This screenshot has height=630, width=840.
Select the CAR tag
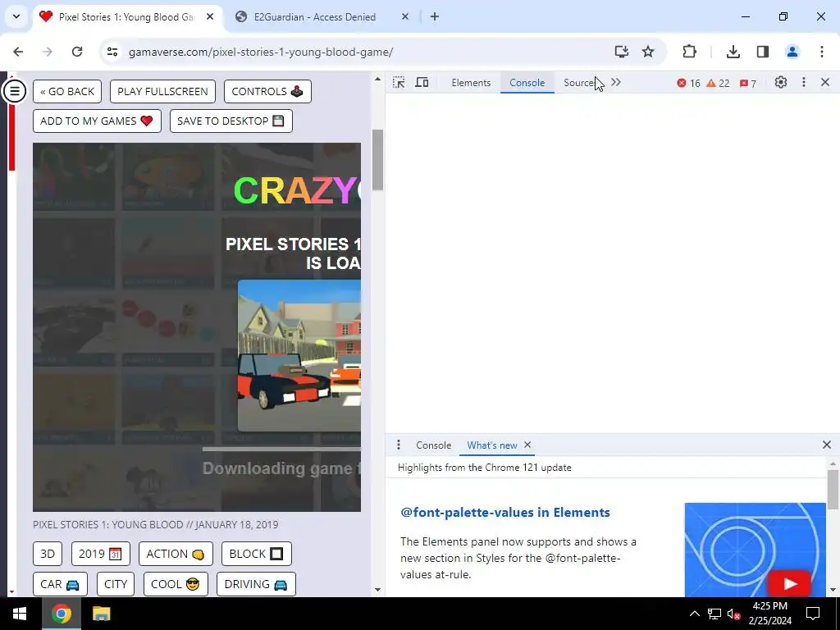pos(60,584)
